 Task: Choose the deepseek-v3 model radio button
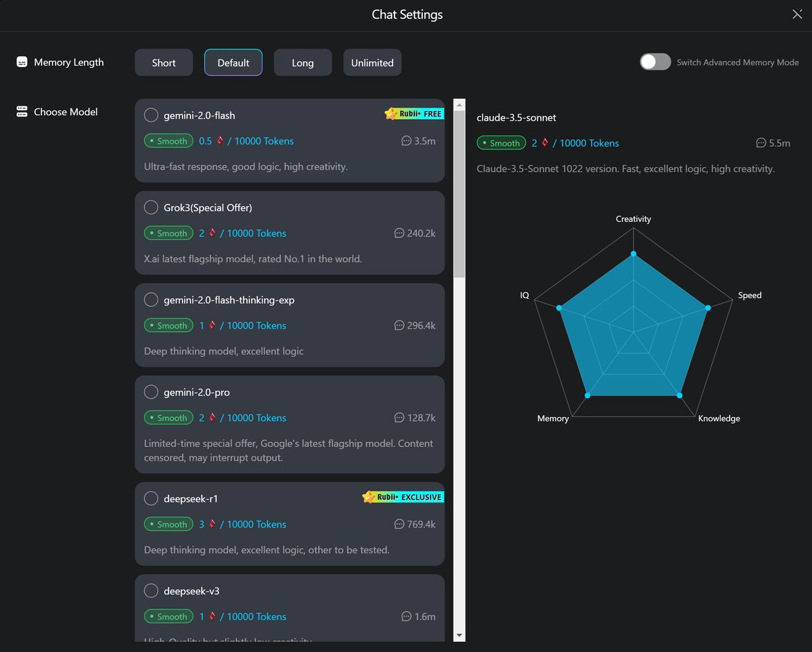coord(152,591)
